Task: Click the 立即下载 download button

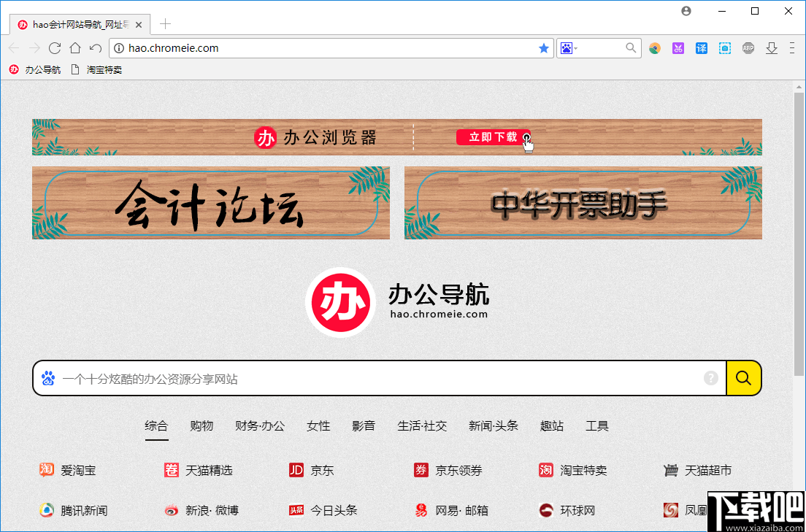Action: pos(493,137)
